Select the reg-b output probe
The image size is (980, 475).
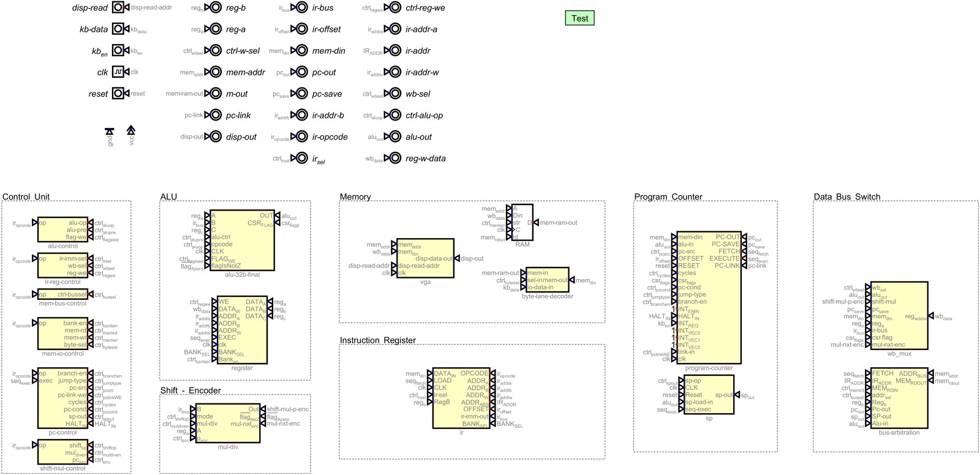click(x=216, y=8)
